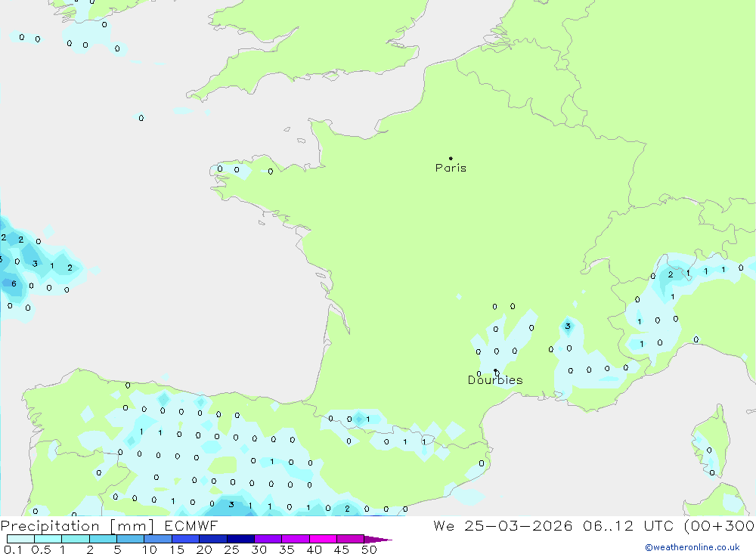Click the '(00+300' forecast offset text
Viewport: 756px width, 554px height.
pos(719,526)
